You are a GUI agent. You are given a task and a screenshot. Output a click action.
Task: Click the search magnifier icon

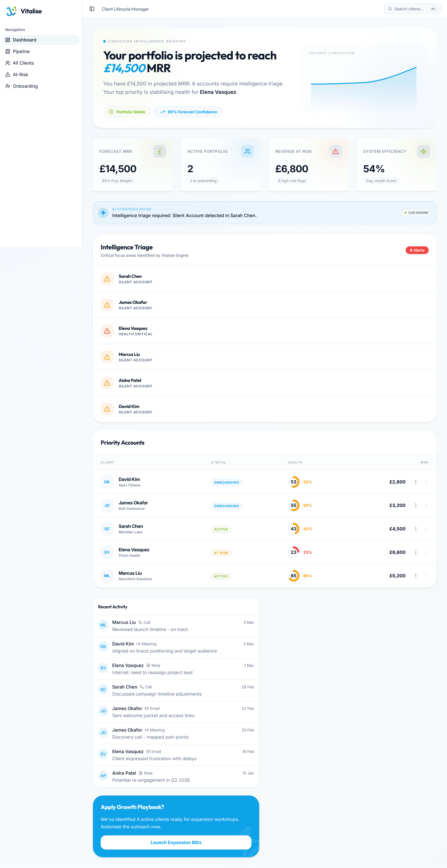[390, 9]
